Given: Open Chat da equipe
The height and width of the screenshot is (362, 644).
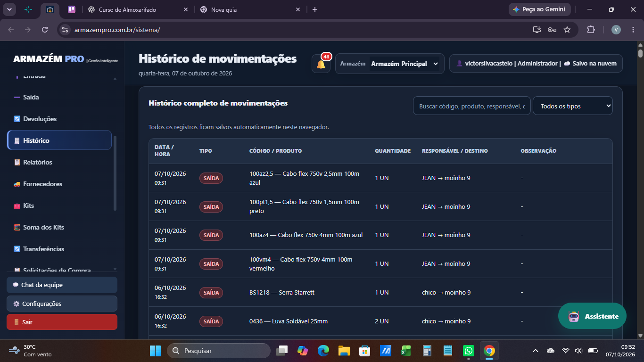Looking at the screenshot, I should pyautogui.click(x=62, y=285).
